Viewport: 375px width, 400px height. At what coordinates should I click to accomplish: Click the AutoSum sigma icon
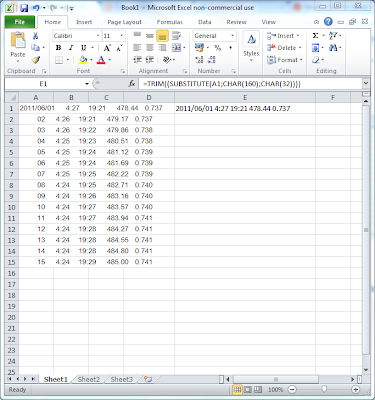tap(315, 36)
